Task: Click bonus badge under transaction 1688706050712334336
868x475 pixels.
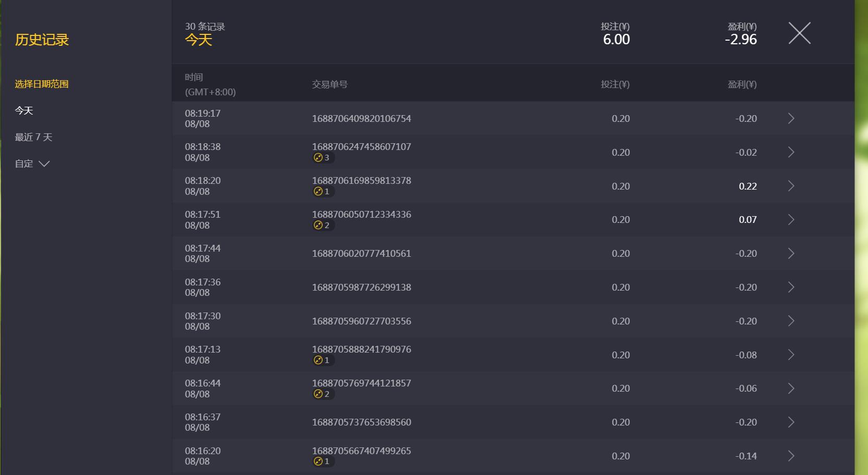Action: (323, 225)
